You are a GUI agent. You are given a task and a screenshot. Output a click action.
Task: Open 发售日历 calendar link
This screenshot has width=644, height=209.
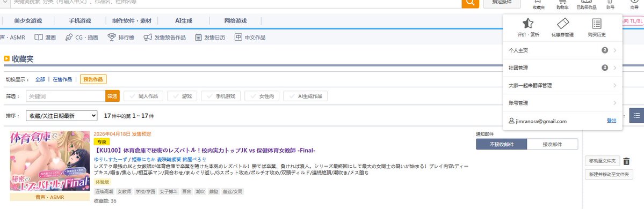click(x=210, y=38)
